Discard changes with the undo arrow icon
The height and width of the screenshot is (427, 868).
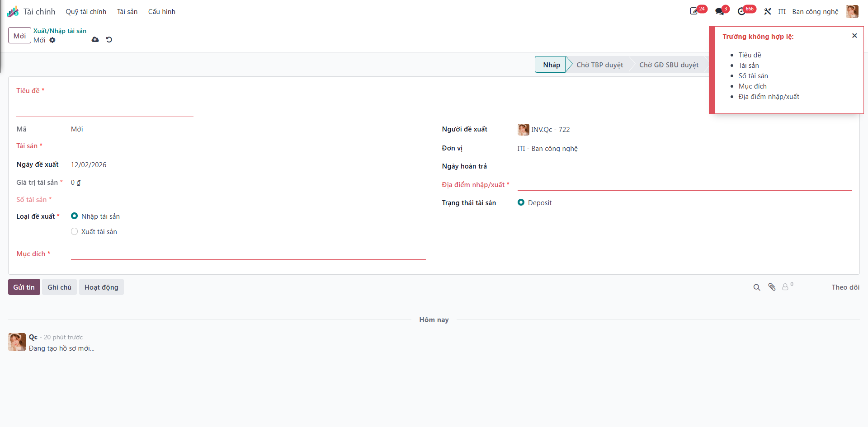pyautogui.click(x=109, y=40)
